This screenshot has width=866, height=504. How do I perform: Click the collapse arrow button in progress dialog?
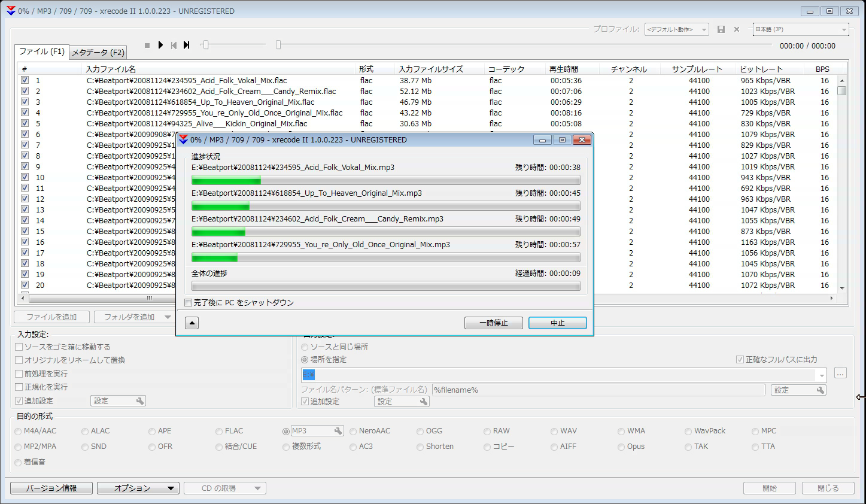click(x=192, y=323)
